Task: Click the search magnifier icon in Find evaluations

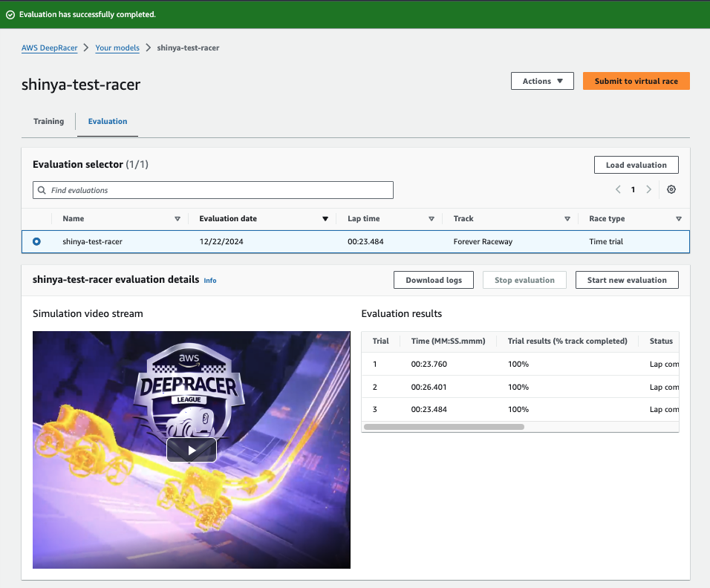Action: [x=42, y=190]
